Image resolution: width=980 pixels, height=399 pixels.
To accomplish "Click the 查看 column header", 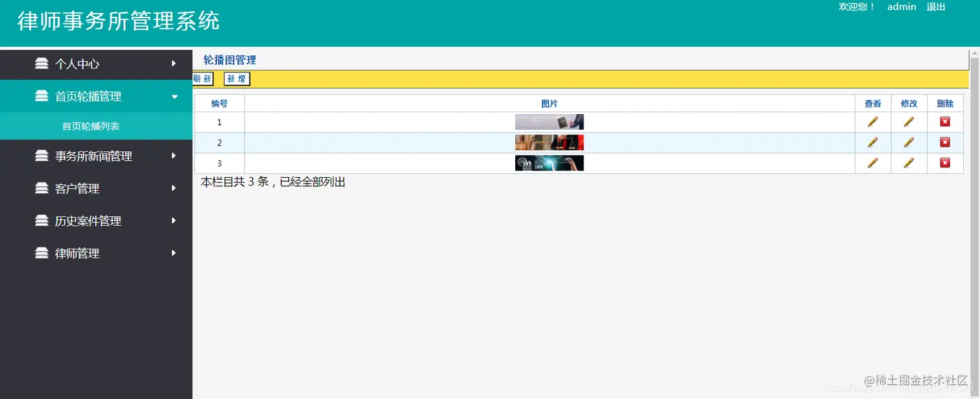I will 873,104.
